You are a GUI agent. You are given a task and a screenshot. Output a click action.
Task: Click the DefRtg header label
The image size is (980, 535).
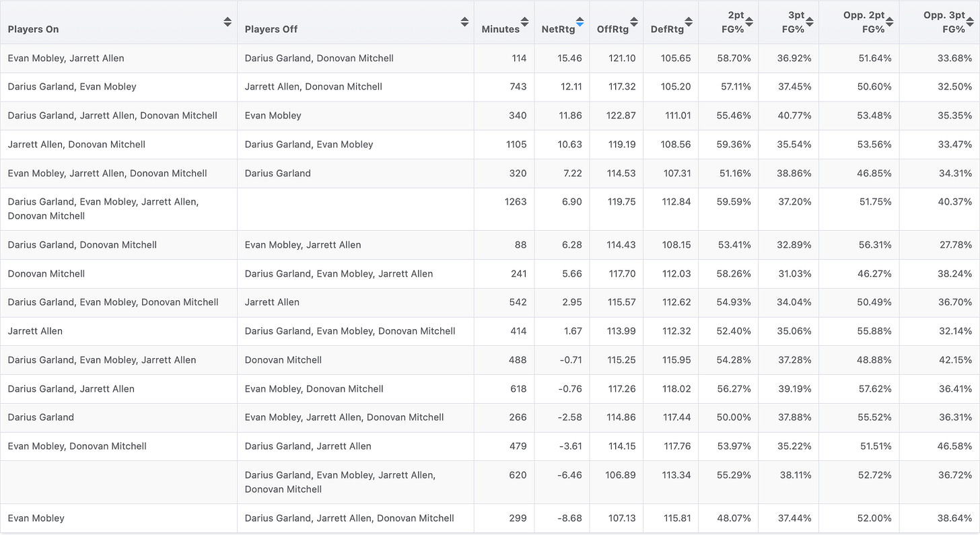pyautogui.click(x=667, y=30)
